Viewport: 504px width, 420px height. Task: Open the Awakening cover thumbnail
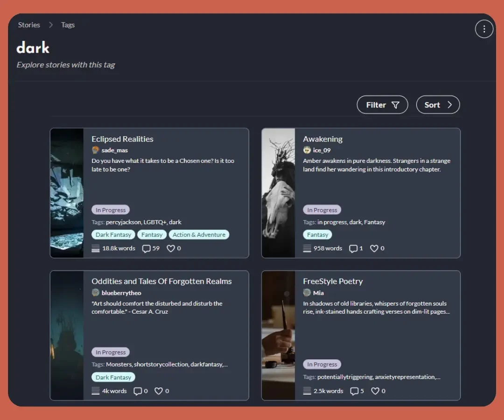279,193
